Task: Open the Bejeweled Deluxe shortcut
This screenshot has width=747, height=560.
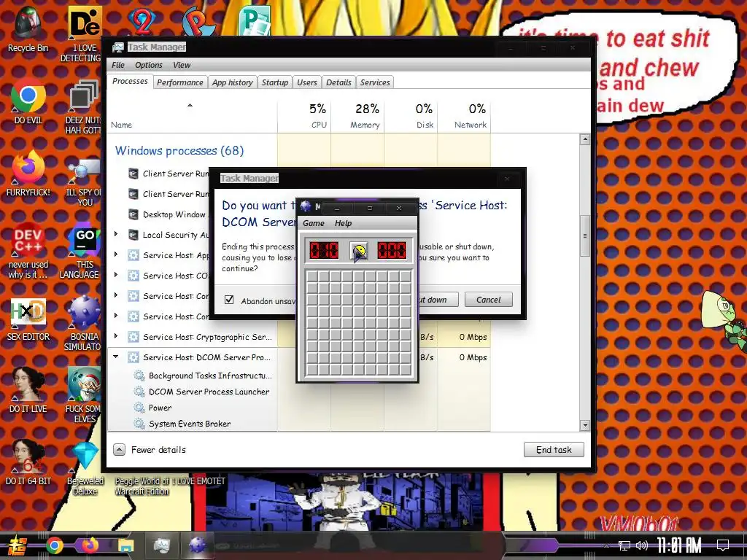Action: click(85, 467)
